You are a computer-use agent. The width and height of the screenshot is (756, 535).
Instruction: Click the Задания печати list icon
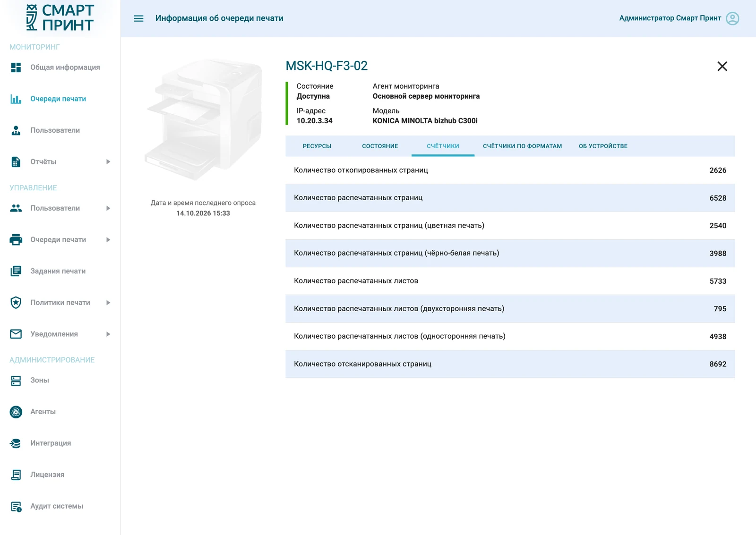16,271
